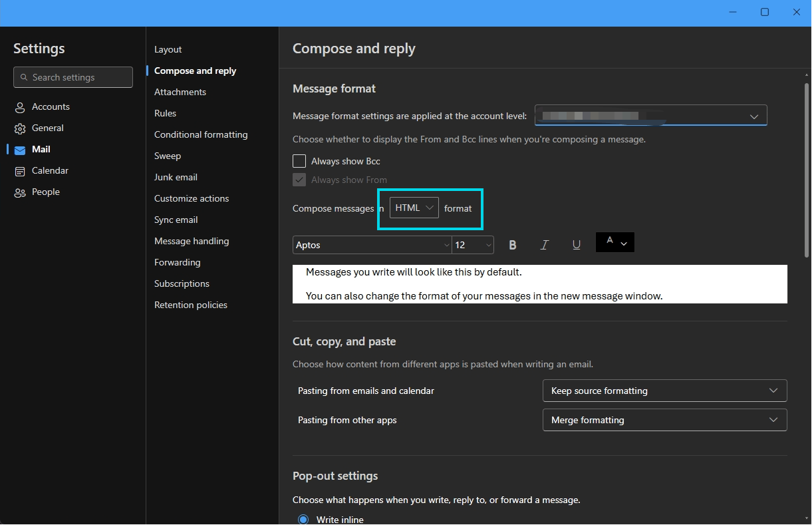Screen dimensions: 812x525
Task: Click the Search settings input field
Action: 73,77
